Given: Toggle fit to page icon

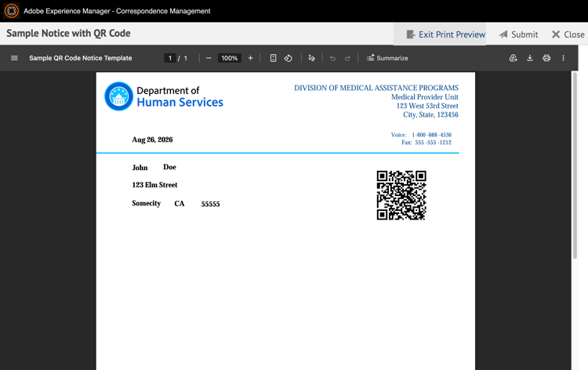Looking at the screenshot, I should tap(273, 58).
